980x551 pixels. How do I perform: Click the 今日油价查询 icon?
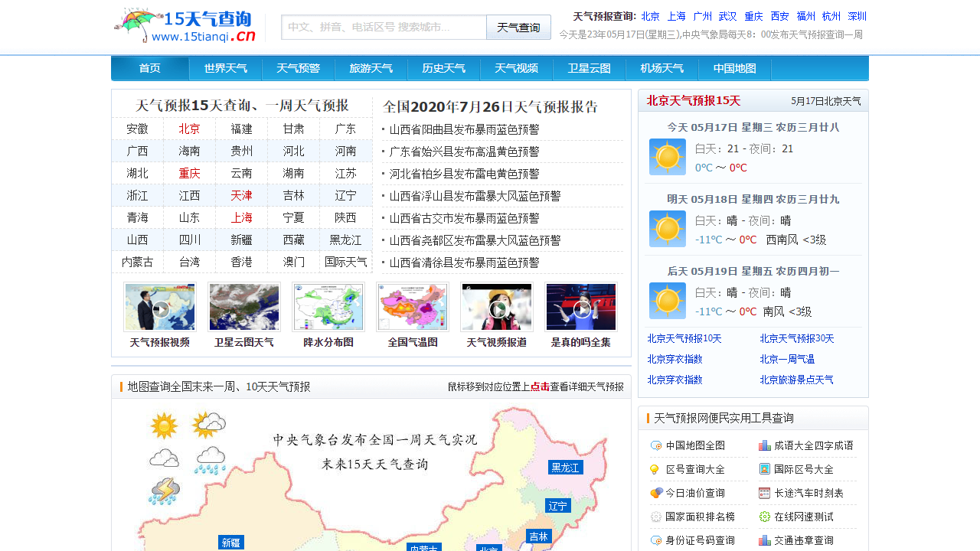[x=656, y=493]
